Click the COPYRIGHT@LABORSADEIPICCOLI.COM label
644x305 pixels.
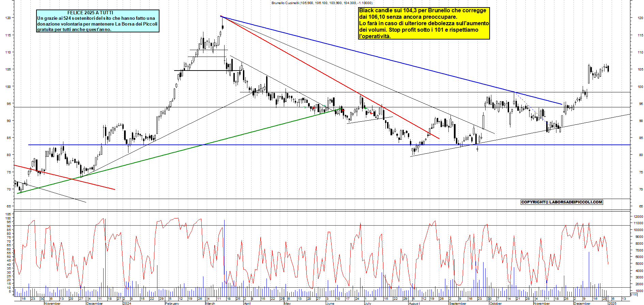(562, 202)
